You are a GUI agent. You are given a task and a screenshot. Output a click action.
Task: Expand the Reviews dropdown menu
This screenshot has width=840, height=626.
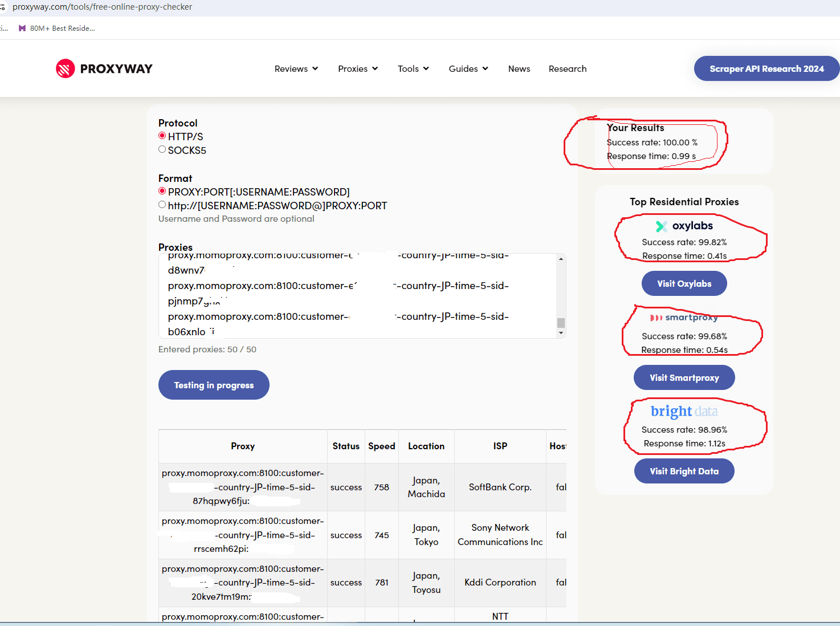point(296,68)
